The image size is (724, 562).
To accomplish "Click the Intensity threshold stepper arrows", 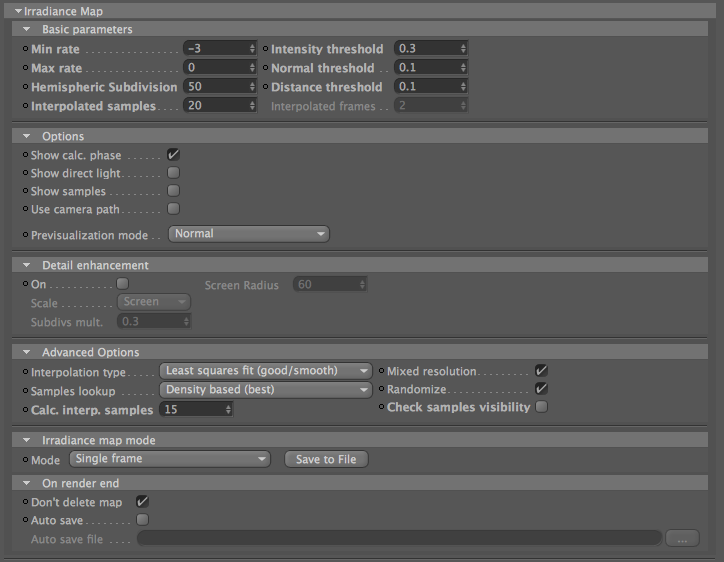I will 463,48.
